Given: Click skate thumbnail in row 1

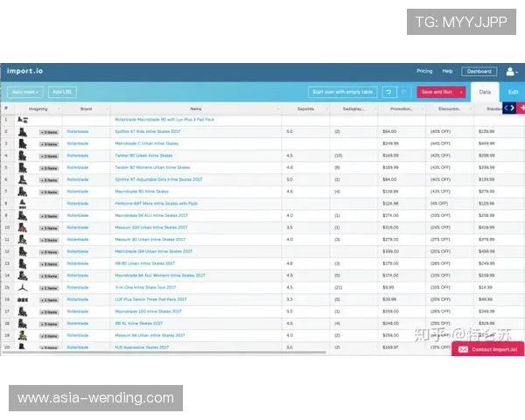Looking at the screenshot, I should (23, 120).
